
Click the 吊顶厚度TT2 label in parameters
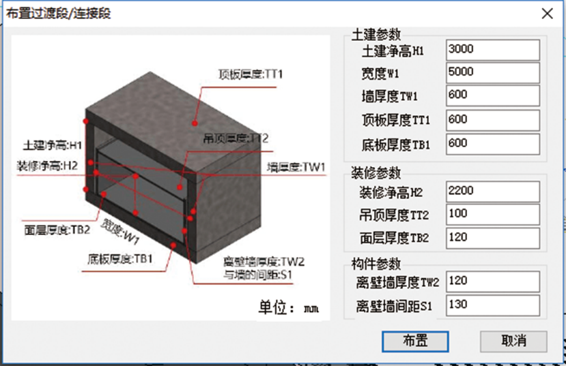click(394, 215)
